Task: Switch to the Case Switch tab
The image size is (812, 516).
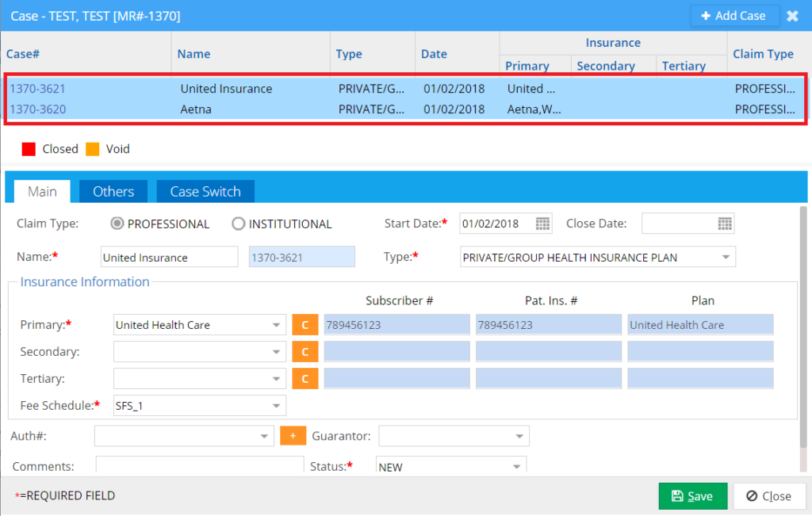Action: pos(205,191)
